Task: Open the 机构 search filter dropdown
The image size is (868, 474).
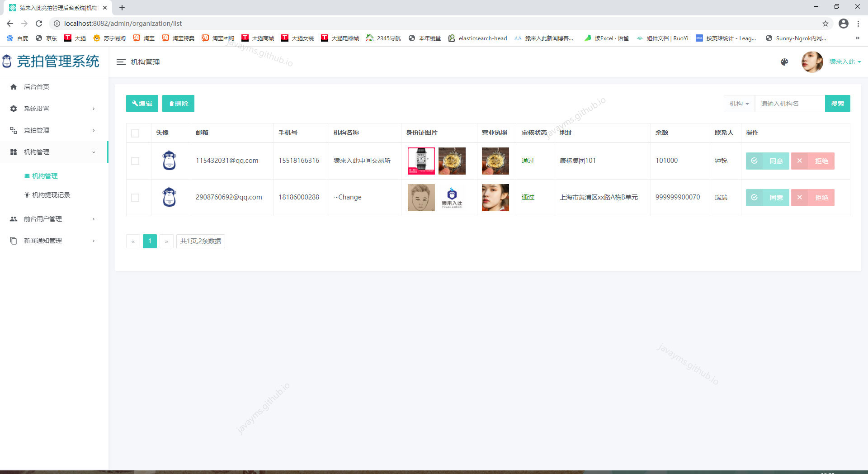Action: (739, 103)
